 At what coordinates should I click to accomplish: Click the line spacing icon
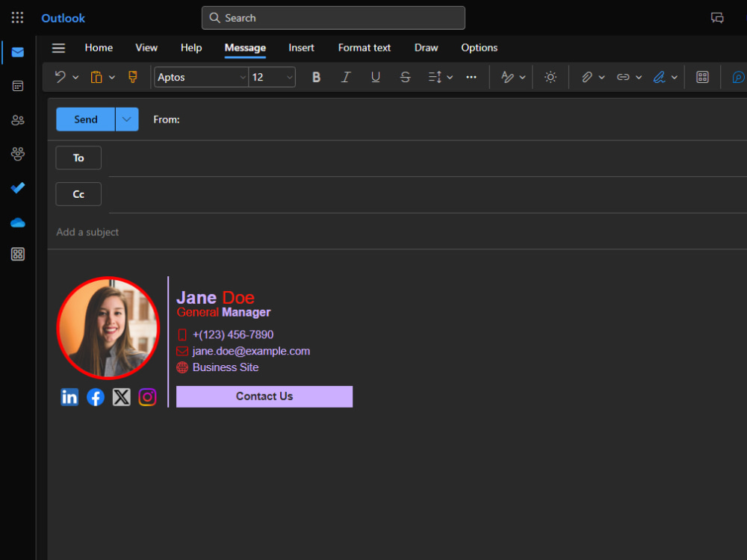tap(435, 77)
